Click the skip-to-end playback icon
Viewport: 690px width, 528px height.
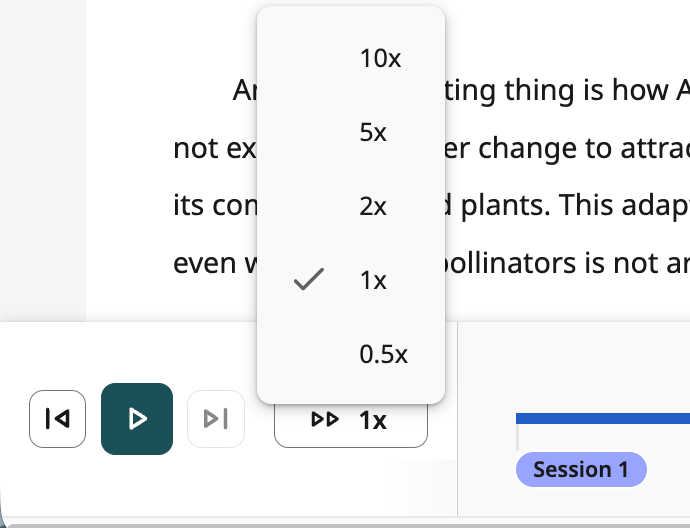coord(216,419)
